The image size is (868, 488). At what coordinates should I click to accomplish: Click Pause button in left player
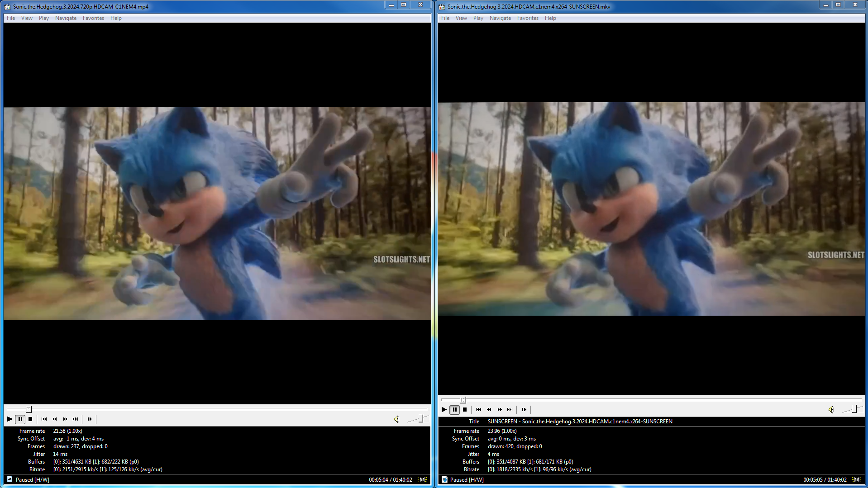point(20,419)
